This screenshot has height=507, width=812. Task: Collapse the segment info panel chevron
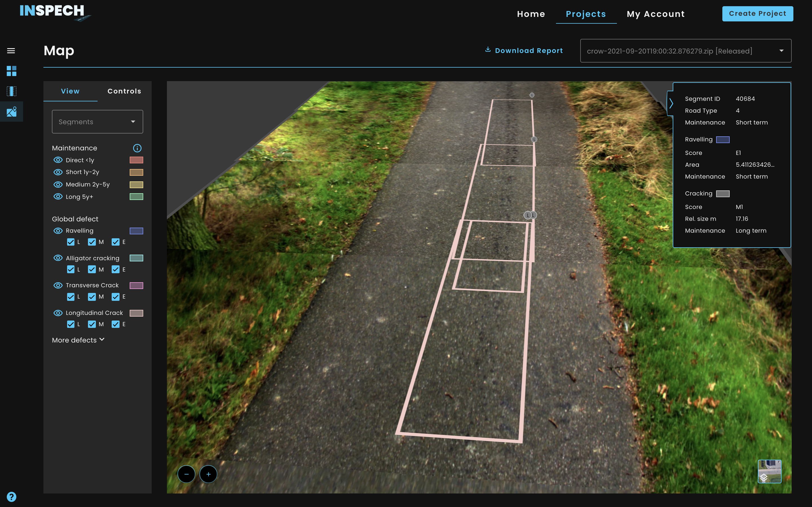[x=671, y=103]
